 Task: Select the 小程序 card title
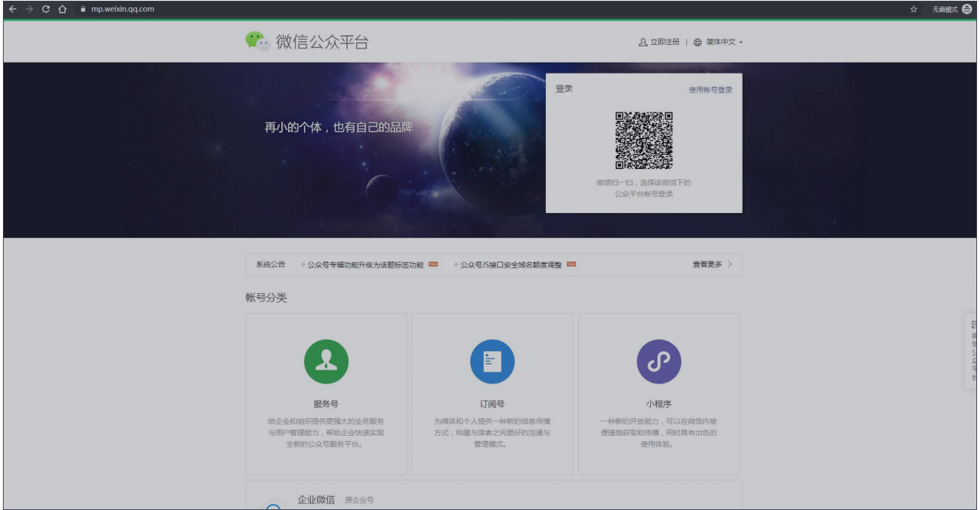pyautogui.click(x=659, y=404)
